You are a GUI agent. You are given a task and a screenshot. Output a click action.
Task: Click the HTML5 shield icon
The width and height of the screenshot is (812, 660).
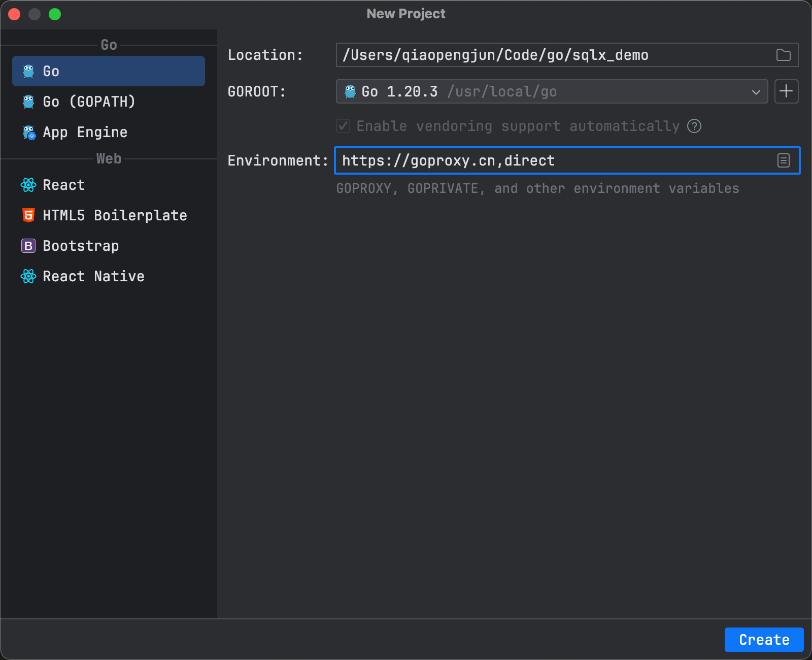click(x=28, y=215)
